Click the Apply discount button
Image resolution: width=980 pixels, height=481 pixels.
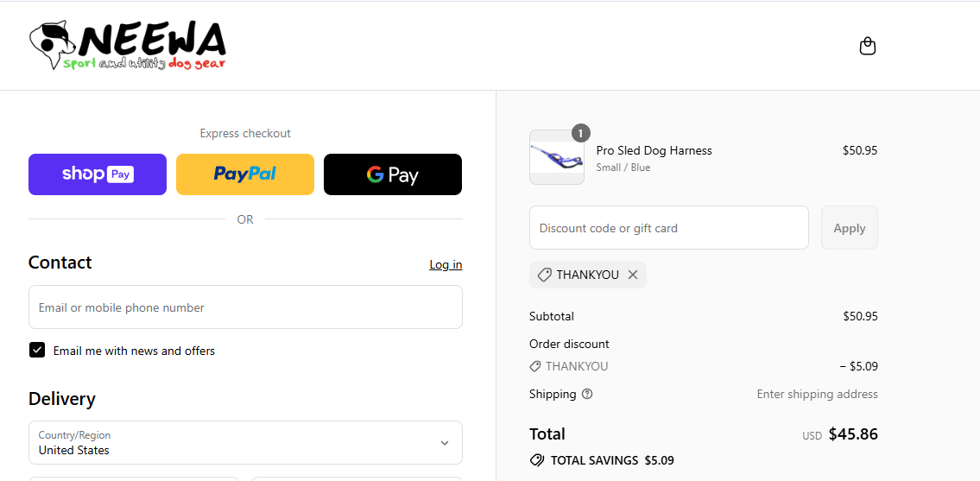tap(850, 228)
